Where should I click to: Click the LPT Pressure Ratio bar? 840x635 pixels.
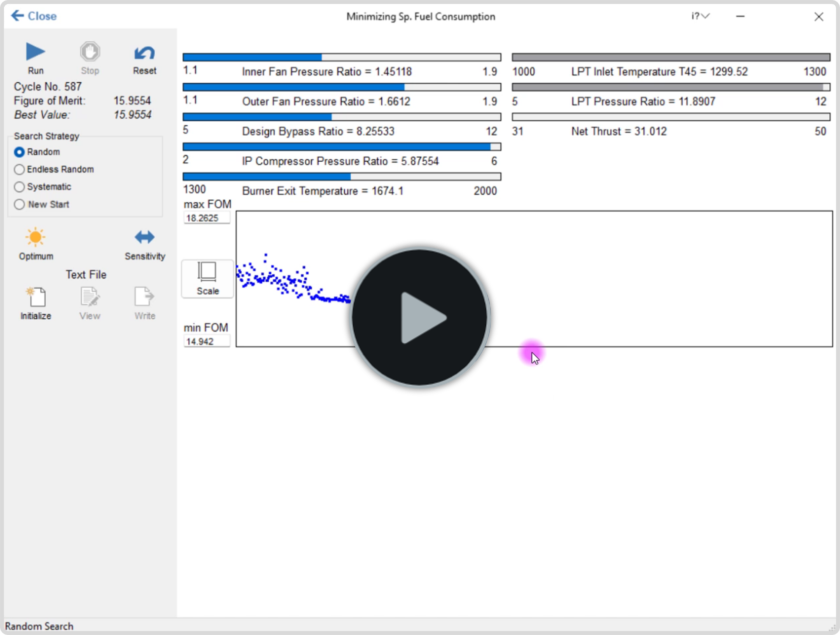click(x=671, y=87)
